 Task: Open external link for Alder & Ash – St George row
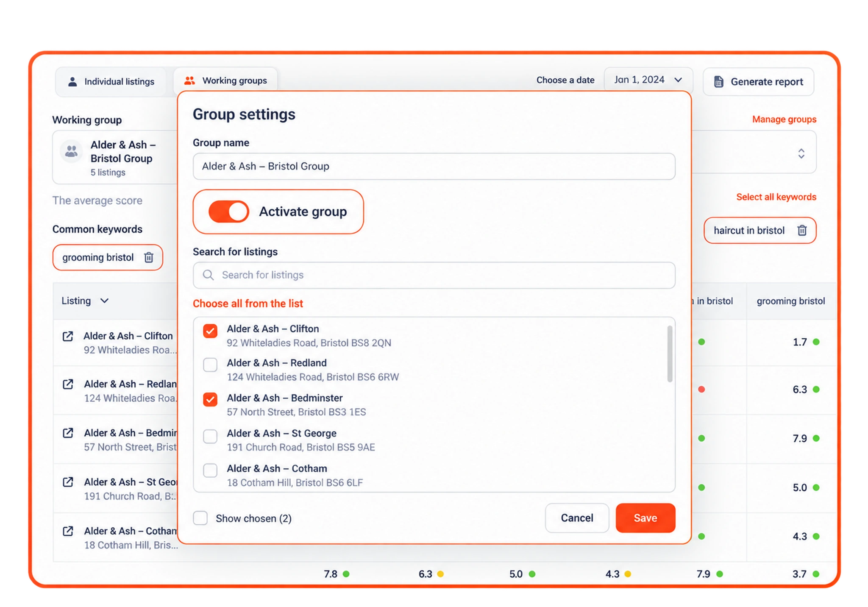[x=68, y=482]
